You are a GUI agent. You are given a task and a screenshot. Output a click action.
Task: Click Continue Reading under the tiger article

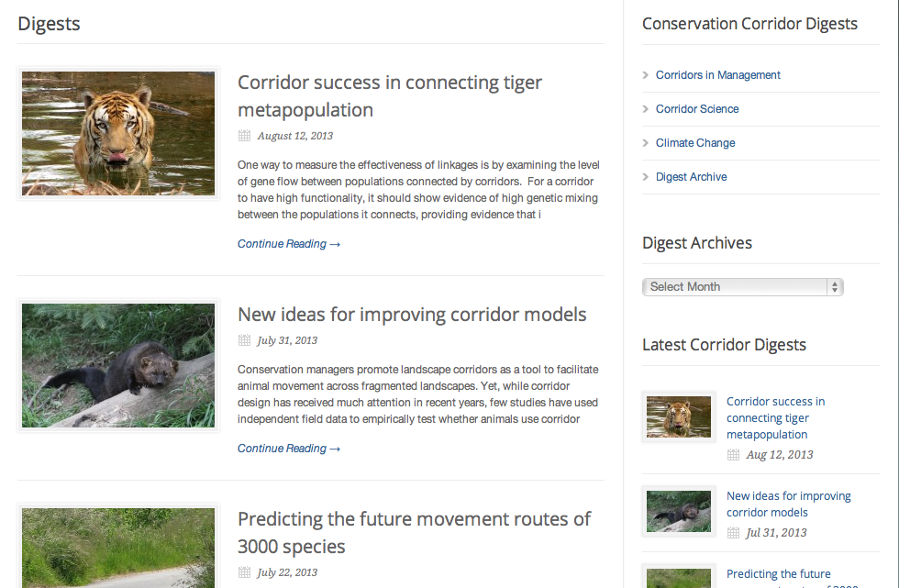289,244
